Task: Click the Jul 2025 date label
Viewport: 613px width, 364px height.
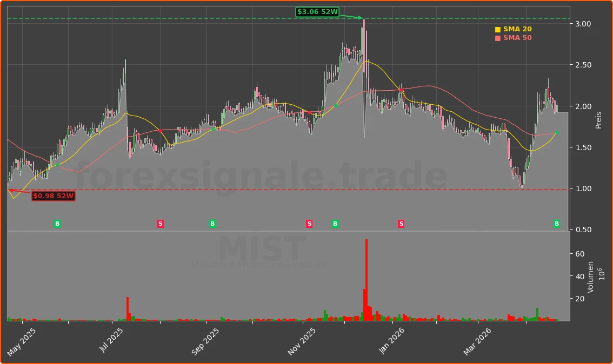Action: (111, 340)
